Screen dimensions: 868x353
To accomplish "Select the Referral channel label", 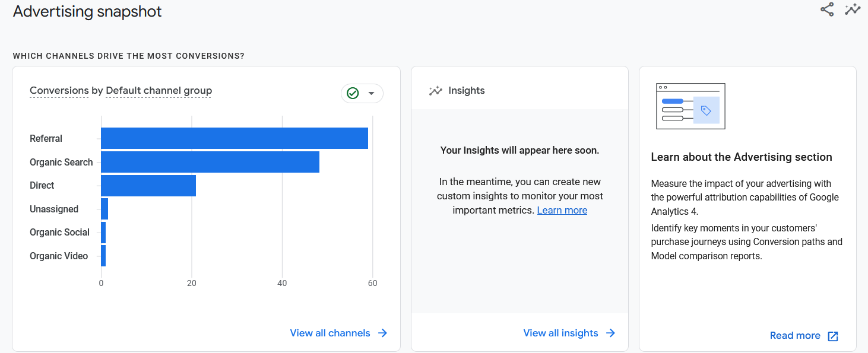I will pyautogui.click(x=46, y=138).
